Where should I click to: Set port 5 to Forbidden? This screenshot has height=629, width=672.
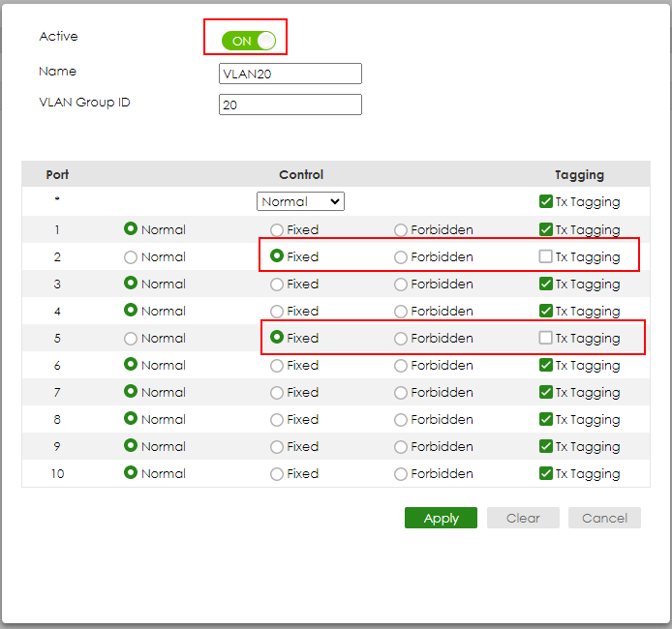tap(401, 339)
